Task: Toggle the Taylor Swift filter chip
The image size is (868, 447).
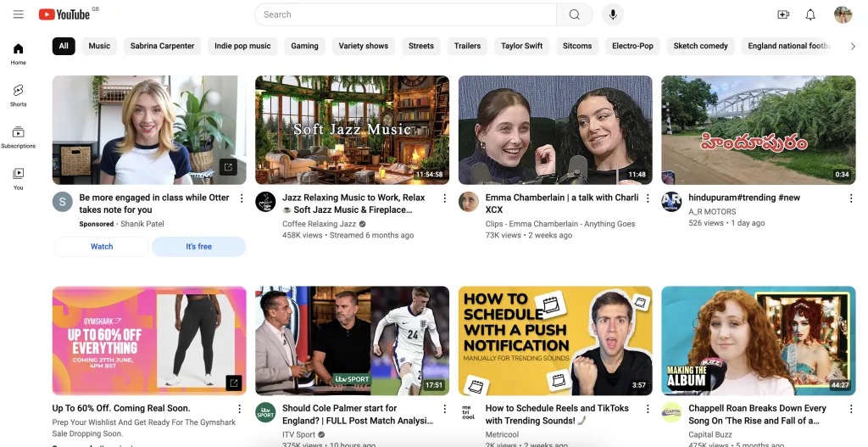Action: point(521,46)
